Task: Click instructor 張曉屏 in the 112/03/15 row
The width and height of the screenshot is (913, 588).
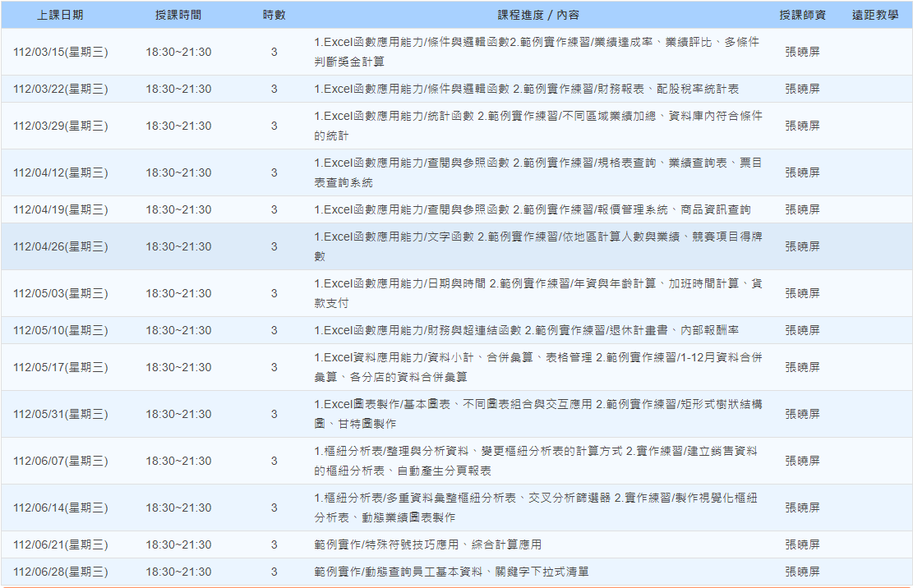Action: pyautogui.click(x=802, y=52)
